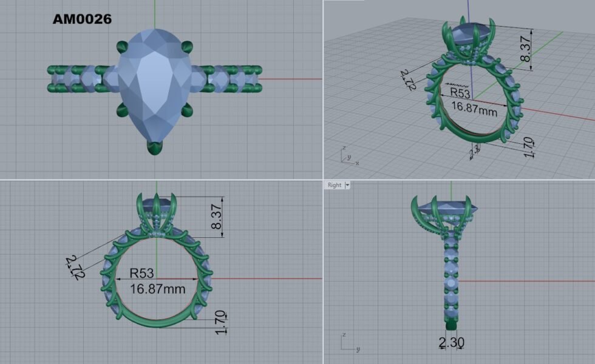Screen dimensions: 595x364
Task: Pick the 2.72 dimension in the front view
Action: click(72, 268)
